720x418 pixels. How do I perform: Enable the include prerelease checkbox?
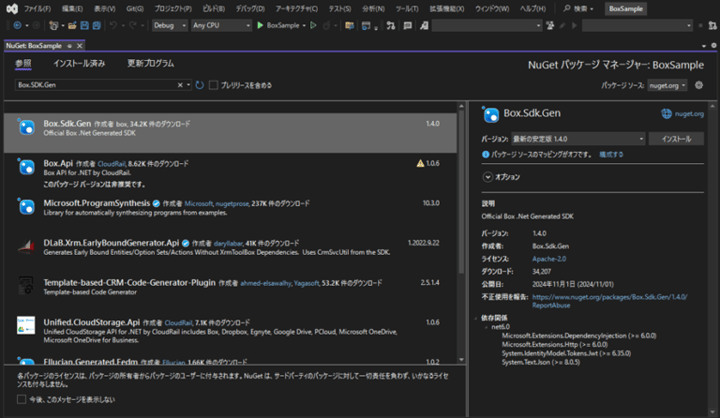point(214,85)
